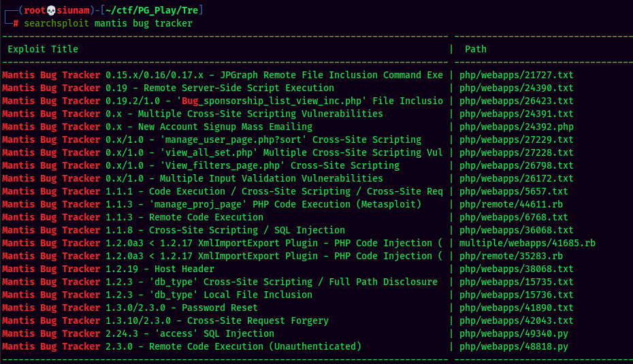633x364 pixels.
Task: Select the 1.1.8 Cross-Site Scripting / SQL Injection title
Action: coord(174,230)
